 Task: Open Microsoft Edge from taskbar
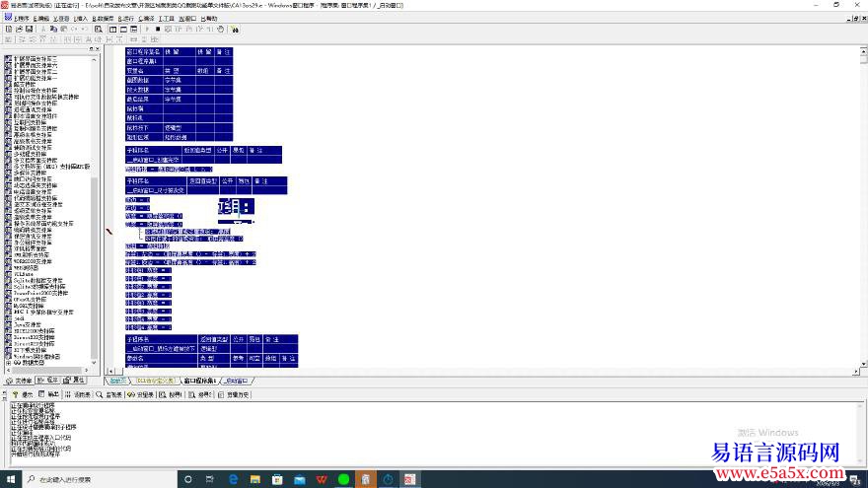pyautogui.click(x=234, y=479)
